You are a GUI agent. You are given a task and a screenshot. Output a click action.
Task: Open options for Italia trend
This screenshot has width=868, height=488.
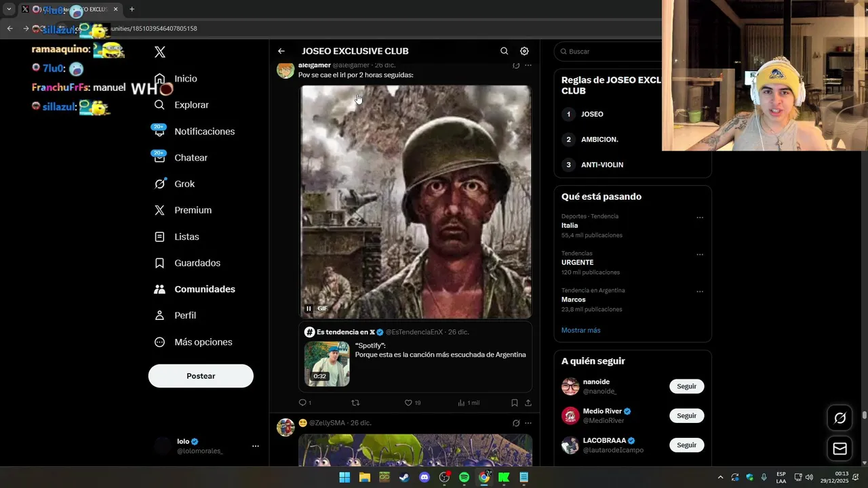[700, 218]
